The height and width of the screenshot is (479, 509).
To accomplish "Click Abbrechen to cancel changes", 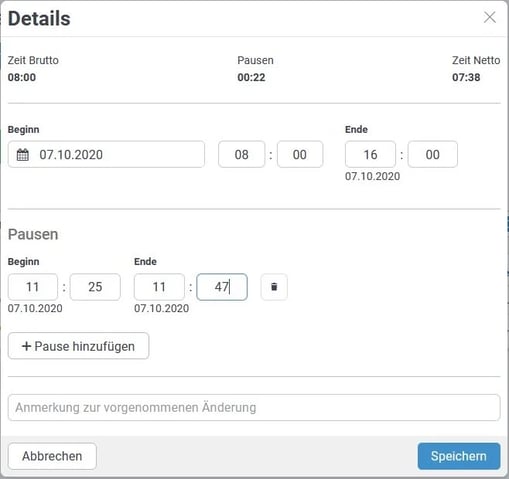I will (52, 456).
